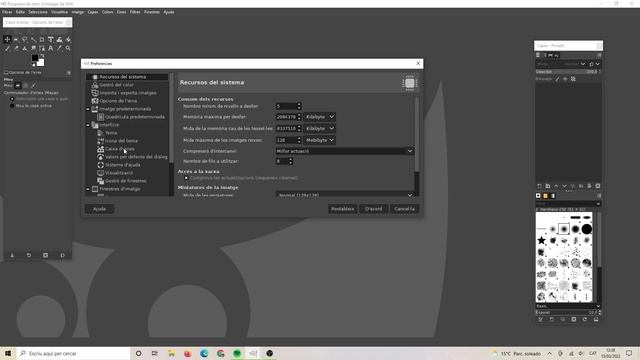Screen dimensions: 640x360
Task: Open Capes menu
Action: [93, 12]
